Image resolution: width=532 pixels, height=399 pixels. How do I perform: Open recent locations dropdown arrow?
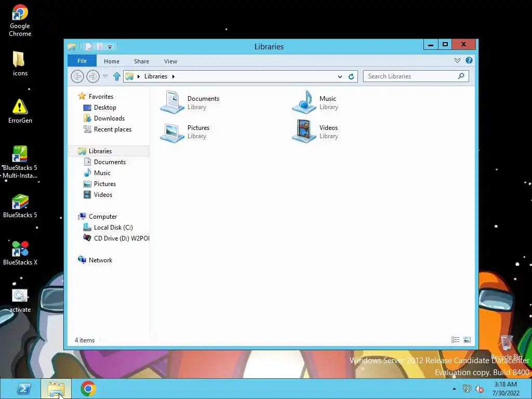pyautogui.click(x=105, y=76)
